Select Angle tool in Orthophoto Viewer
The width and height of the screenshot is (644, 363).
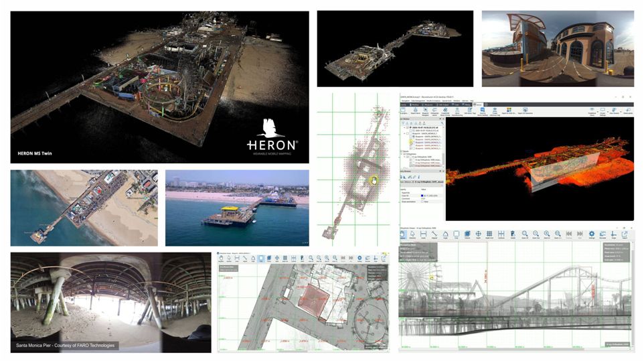[x=445, y=234]
